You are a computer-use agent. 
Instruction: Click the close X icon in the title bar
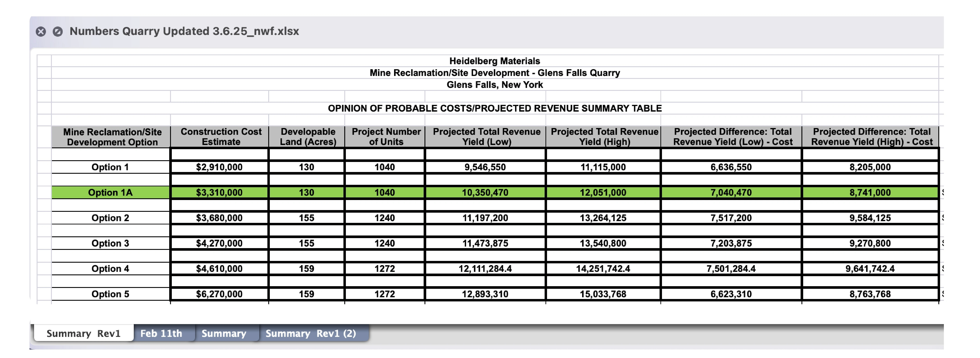click(x=41, y=32)
